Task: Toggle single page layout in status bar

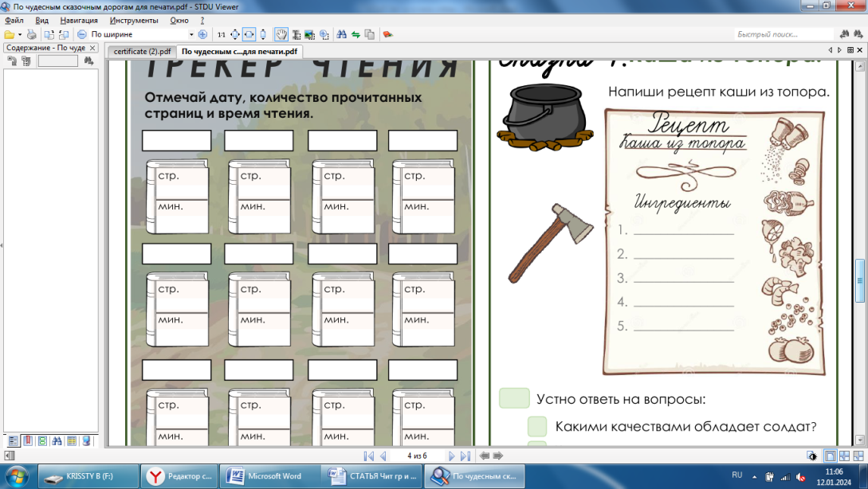Action: 830,456
